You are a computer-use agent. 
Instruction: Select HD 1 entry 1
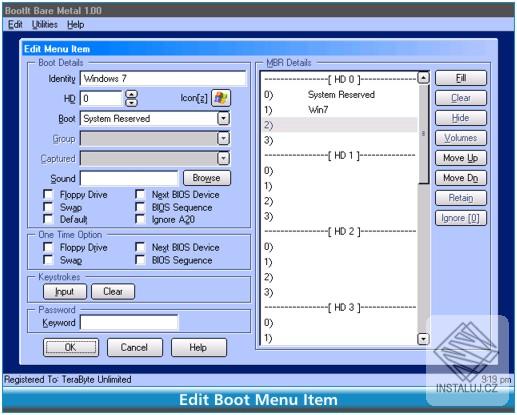(x=340, y=186)
